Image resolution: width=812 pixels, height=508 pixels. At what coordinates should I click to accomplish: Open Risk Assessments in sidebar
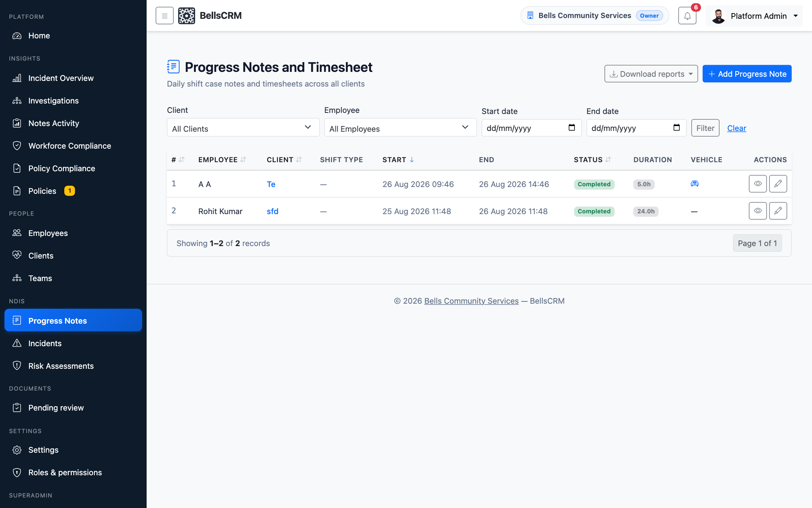73,366
